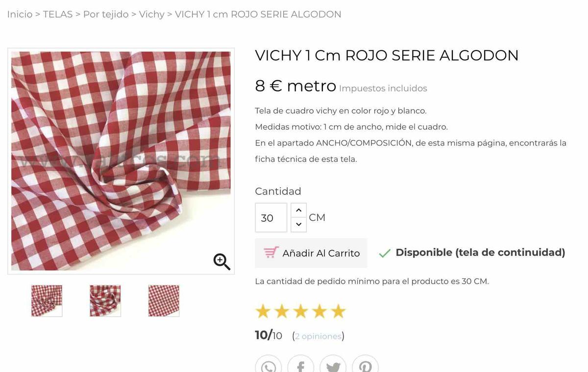Screen dimensions: 588x372
Task: Decrease quantity with the down arrow
Action: pos(298,225)
